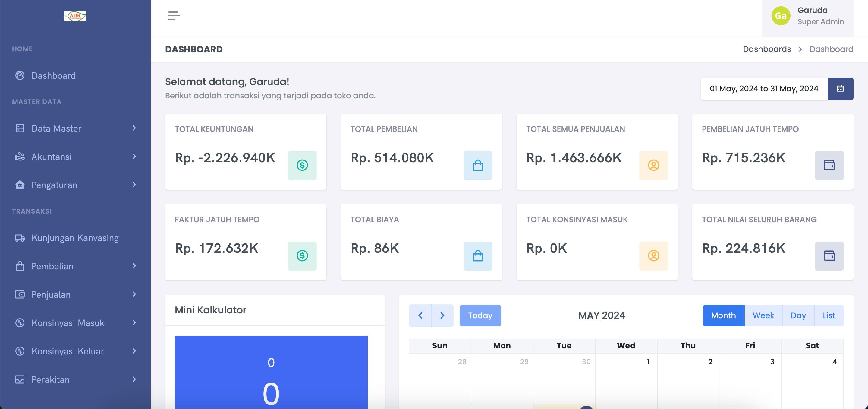Click the Faktur Jatuh Tempo dollar icon

coord(302,255)
